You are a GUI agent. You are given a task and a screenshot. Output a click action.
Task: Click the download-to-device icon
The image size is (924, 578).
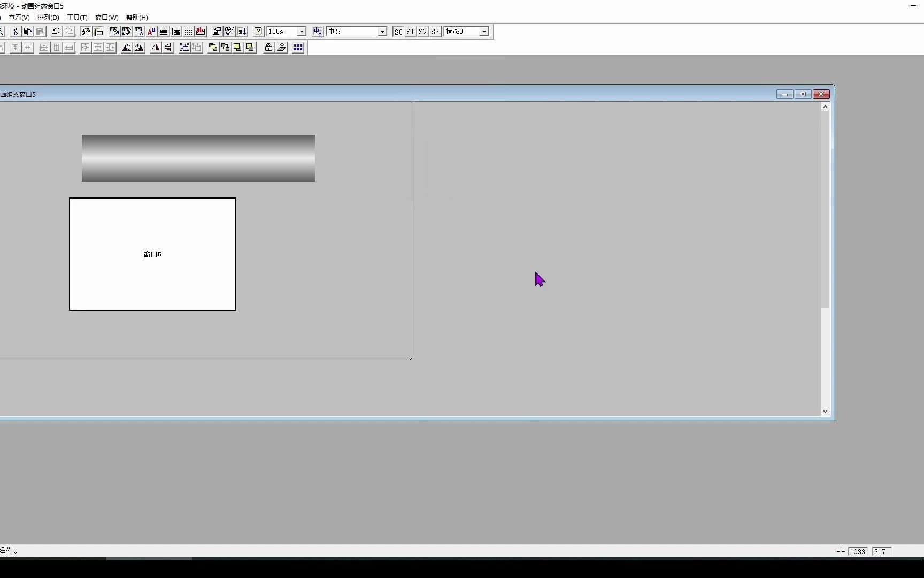coord(242,32)
